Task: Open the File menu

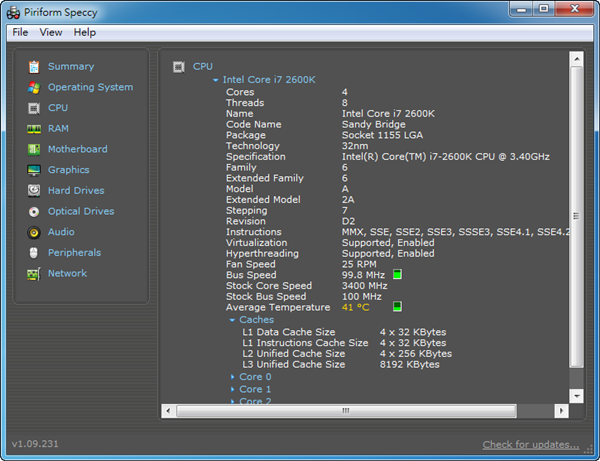Action: 20,32
